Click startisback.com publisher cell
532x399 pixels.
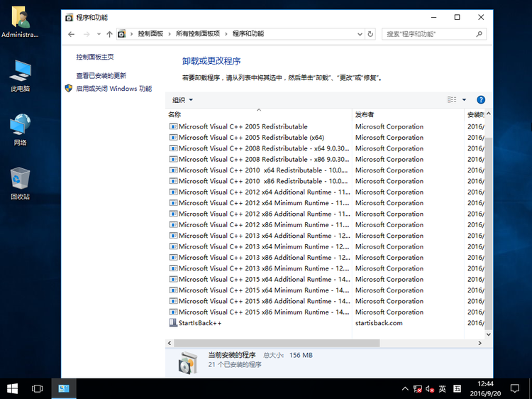(x=379, y=323)
